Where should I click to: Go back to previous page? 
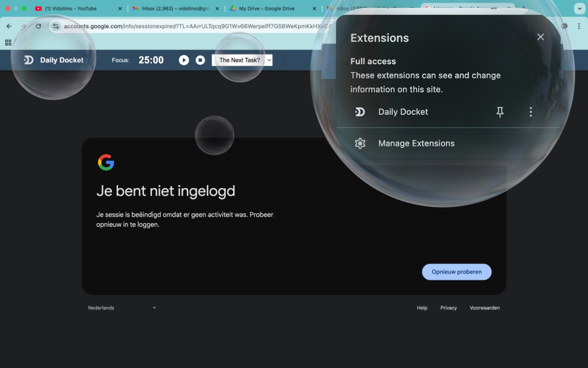[9, 26]
